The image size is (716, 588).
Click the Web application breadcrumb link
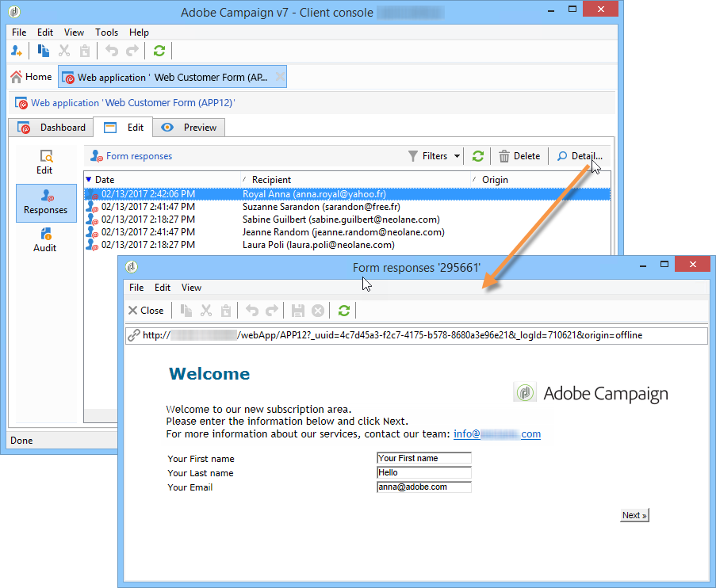(x=132, y=103)
